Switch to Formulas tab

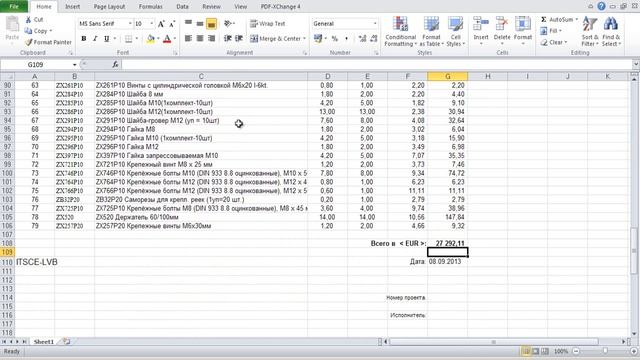pyautogui.click(x=151, y=7)
